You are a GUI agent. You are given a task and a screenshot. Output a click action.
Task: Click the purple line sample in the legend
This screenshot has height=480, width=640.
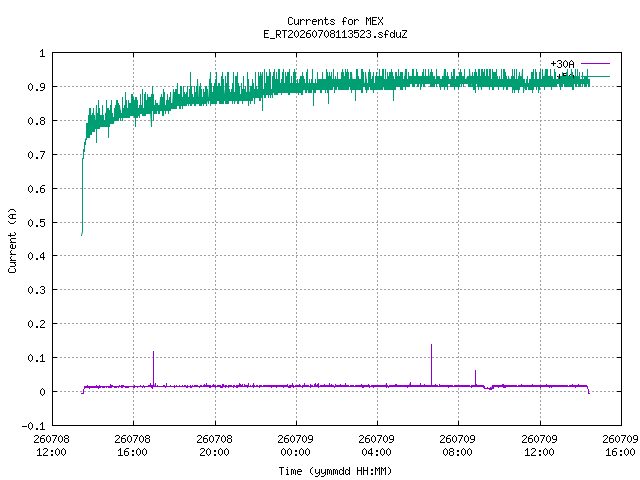595,64
